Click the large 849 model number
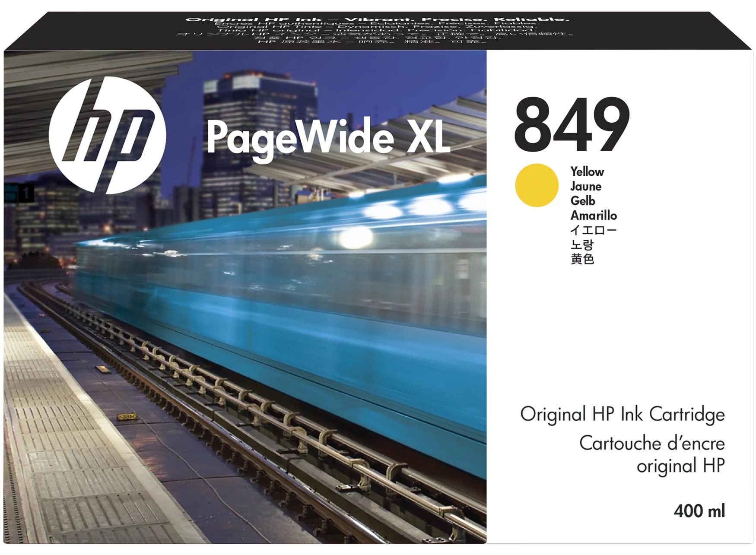Viewport: 756px width, 555px height. point(572,125)
